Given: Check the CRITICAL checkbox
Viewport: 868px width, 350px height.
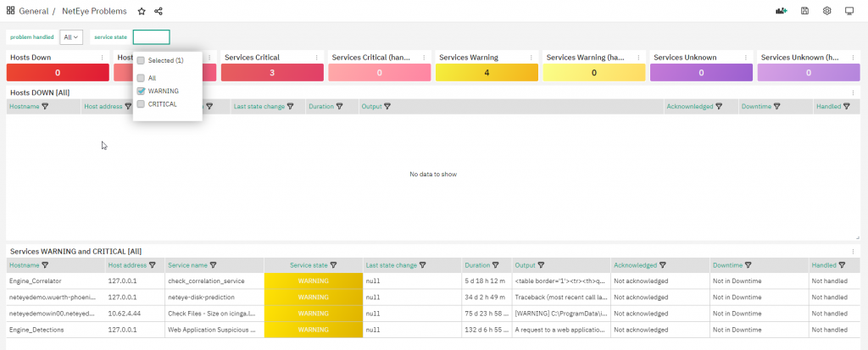Looking at the screenshot, I should point(141,103).
